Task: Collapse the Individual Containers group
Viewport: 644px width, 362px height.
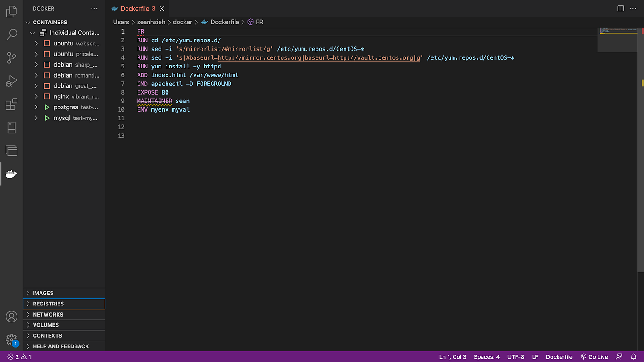Action: point(32,33)
